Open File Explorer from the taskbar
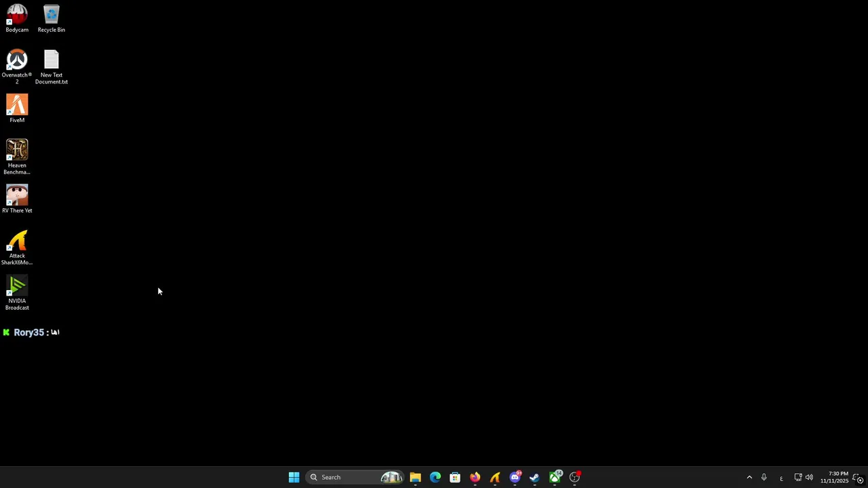 pos(415,477)
